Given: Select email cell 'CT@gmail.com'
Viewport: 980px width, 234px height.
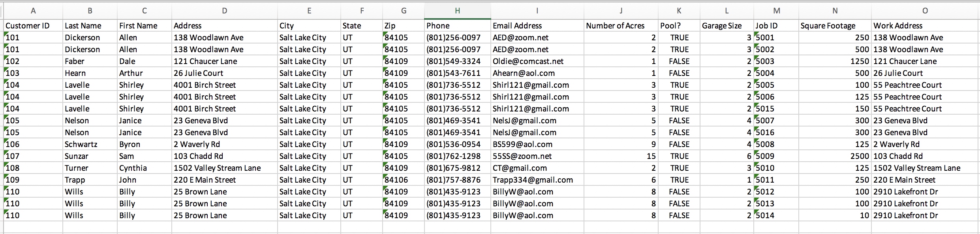Looking at the screenshot, I should point(537,168).
